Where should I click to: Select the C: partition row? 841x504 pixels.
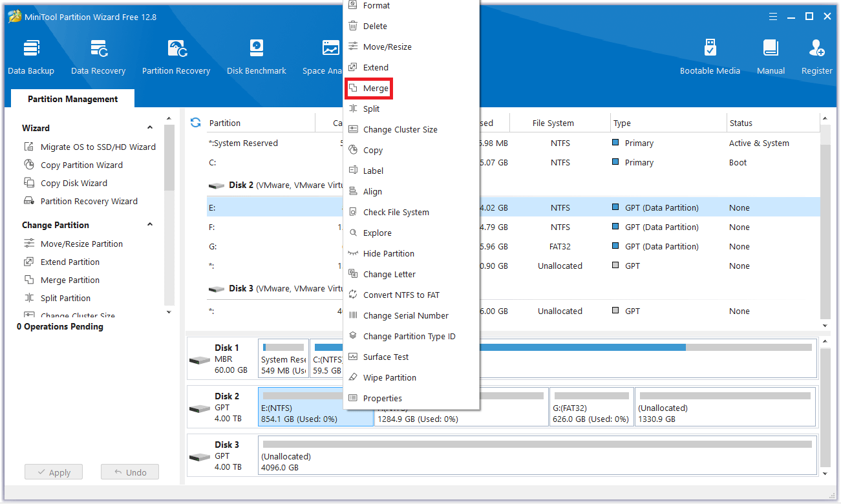click(x=513, y=162)
